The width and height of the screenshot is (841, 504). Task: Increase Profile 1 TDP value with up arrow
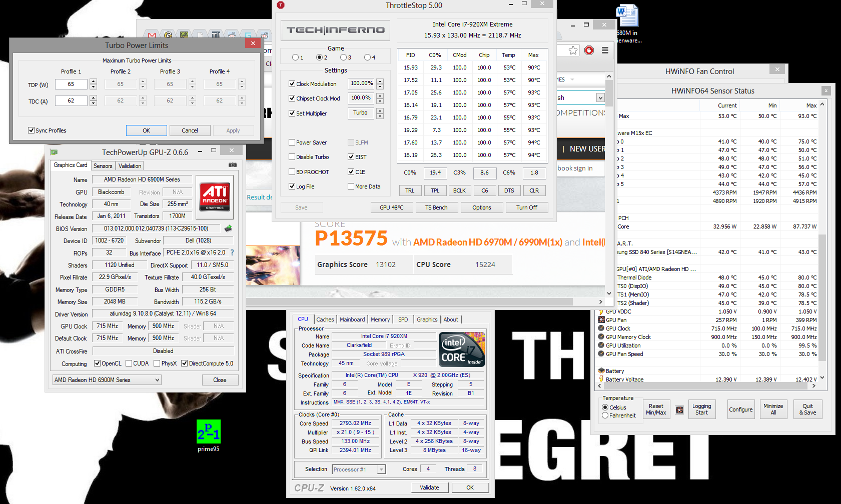tap(93, 81)
